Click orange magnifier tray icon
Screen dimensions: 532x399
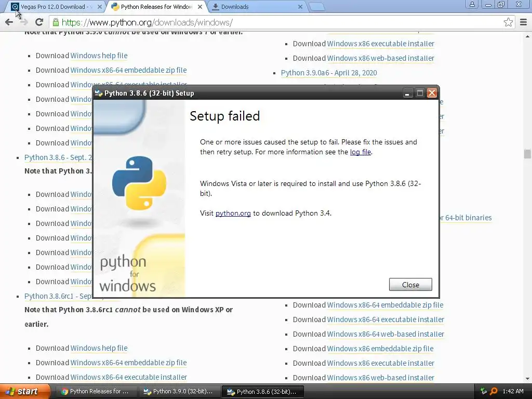494,392
